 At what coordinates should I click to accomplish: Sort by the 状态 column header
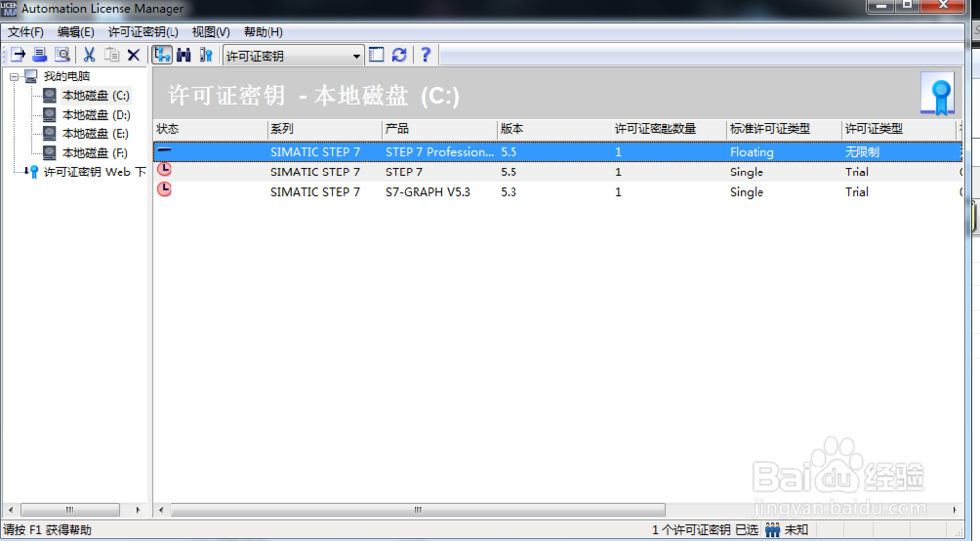[210, 129]
